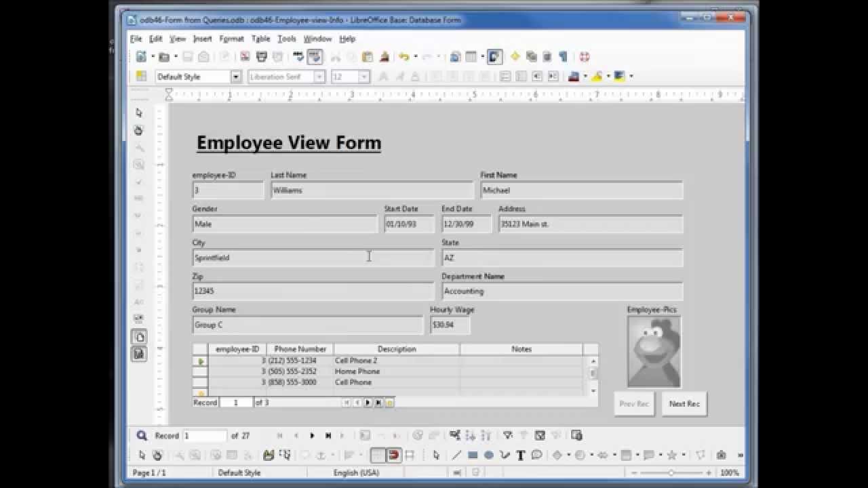Toggle Helplines While Moving icon
This screenshot has width=868, height=488.
pyautogui.click(x=410, y=455)
